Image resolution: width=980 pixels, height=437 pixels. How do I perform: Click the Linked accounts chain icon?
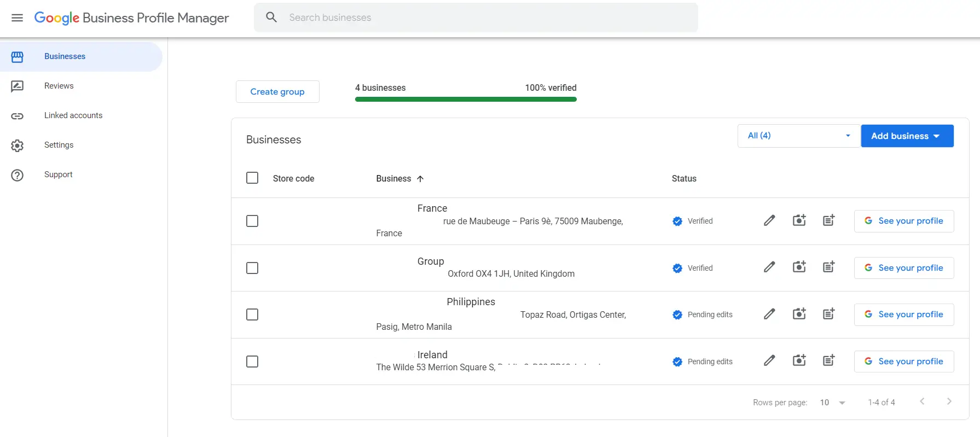point(18,116)
